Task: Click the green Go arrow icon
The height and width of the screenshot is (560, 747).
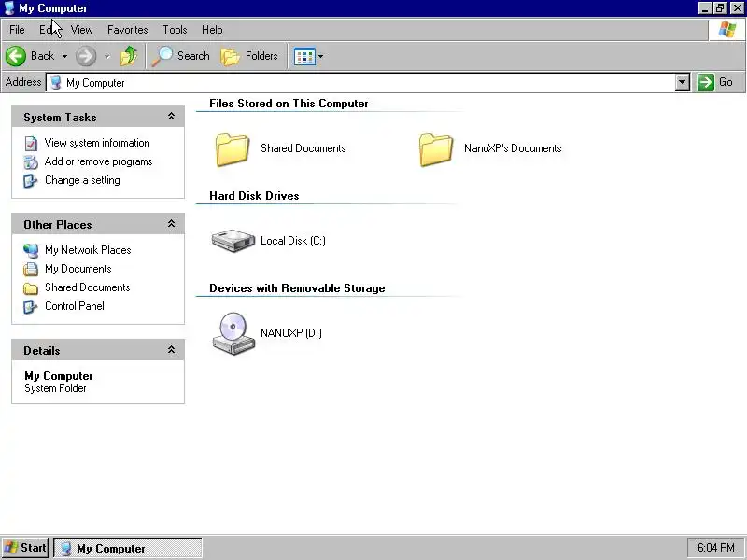Action: [x=705, y=82]
